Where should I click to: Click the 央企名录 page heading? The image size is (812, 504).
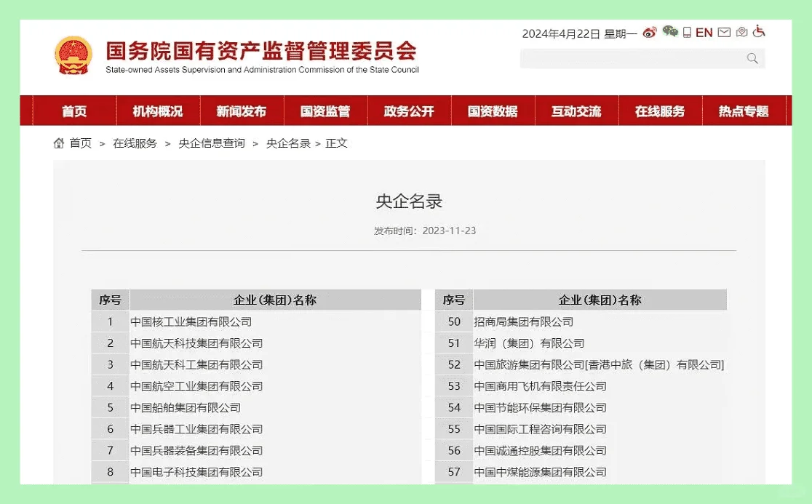tap(409, 201)
